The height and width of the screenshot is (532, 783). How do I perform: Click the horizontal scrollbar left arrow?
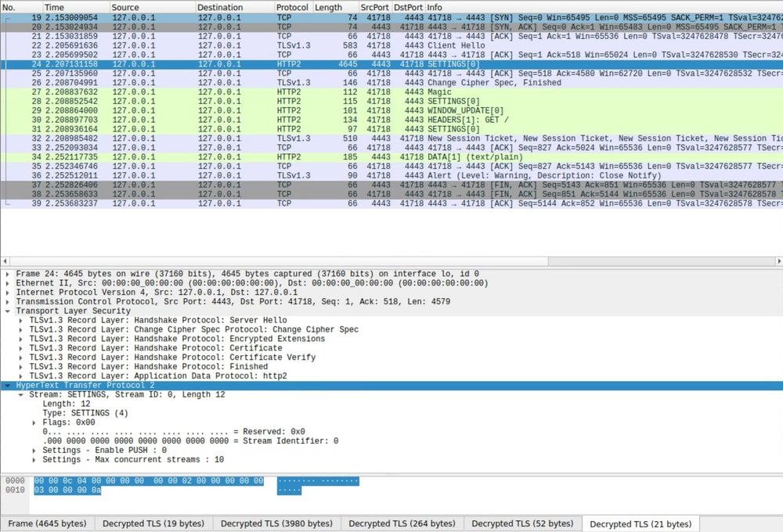pos(5,261)
